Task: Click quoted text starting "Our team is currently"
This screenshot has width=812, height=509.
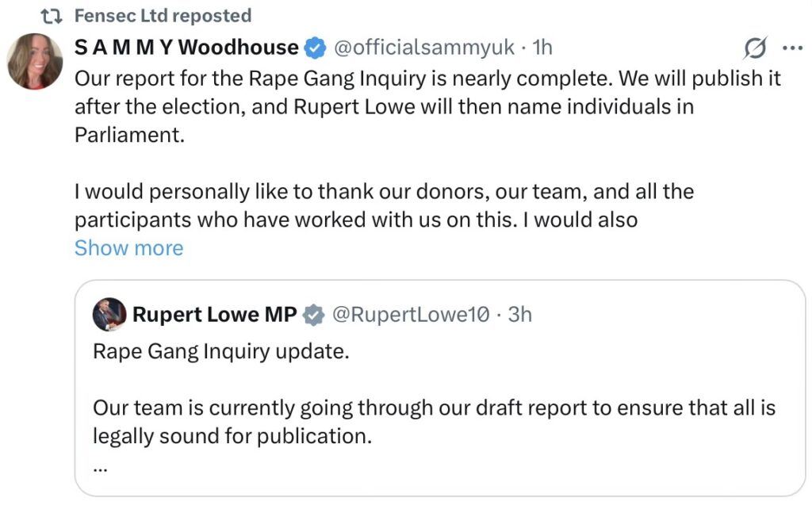Action: pyautogui.click(x=434, y=422)
